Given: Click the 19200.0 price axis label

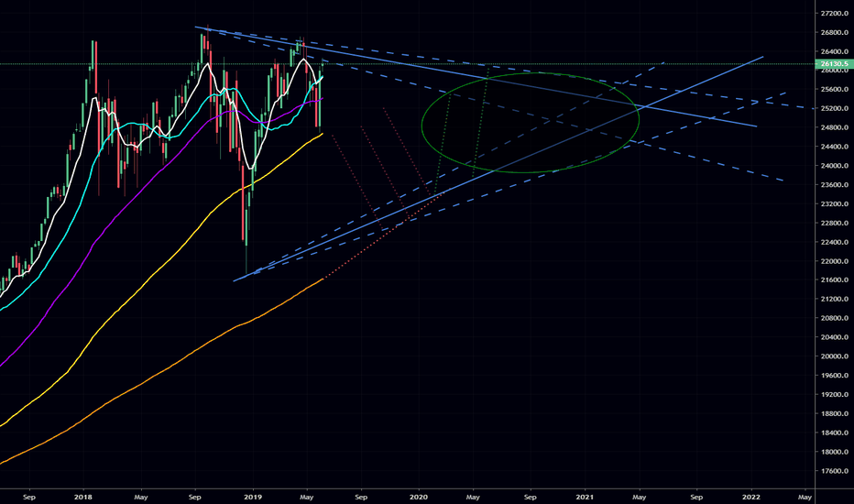Looking at the screenshot, I should (835, 394).
